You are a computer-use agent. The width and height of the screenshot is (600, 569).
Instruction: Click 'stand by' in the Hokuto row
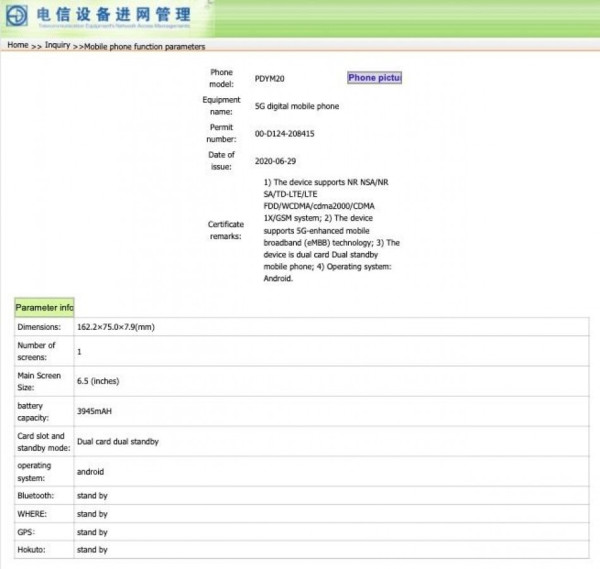92,550
